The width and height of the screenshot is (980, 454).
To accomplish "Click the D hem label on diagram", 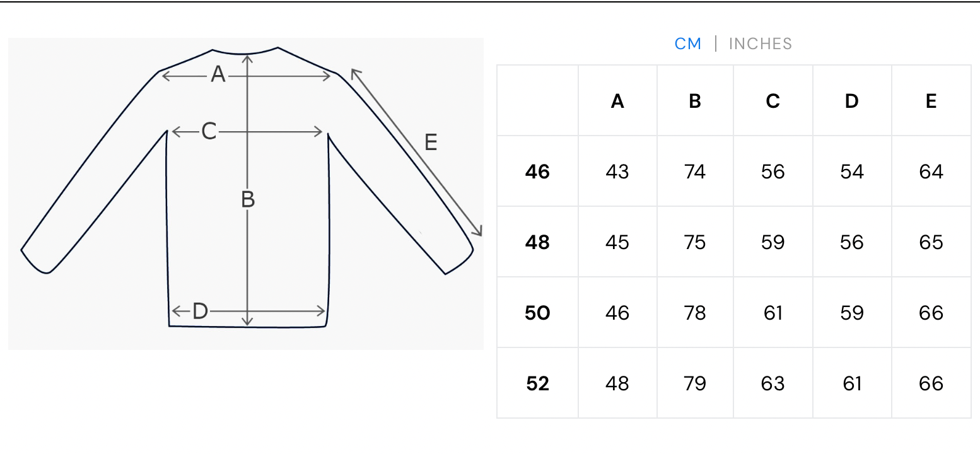I will click(x=200, y=311).
